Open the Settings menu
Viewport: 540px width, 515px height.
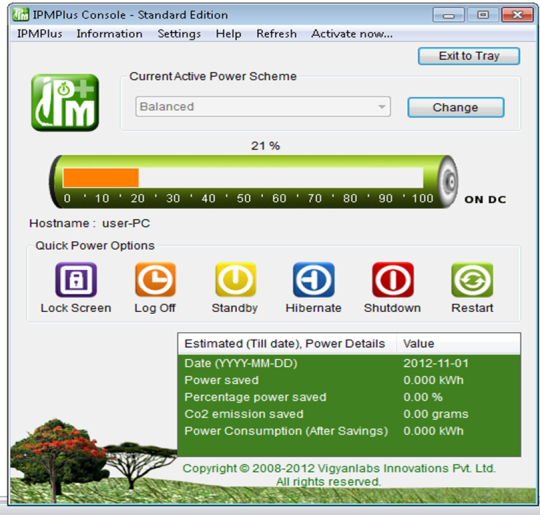tap(179, 34)
